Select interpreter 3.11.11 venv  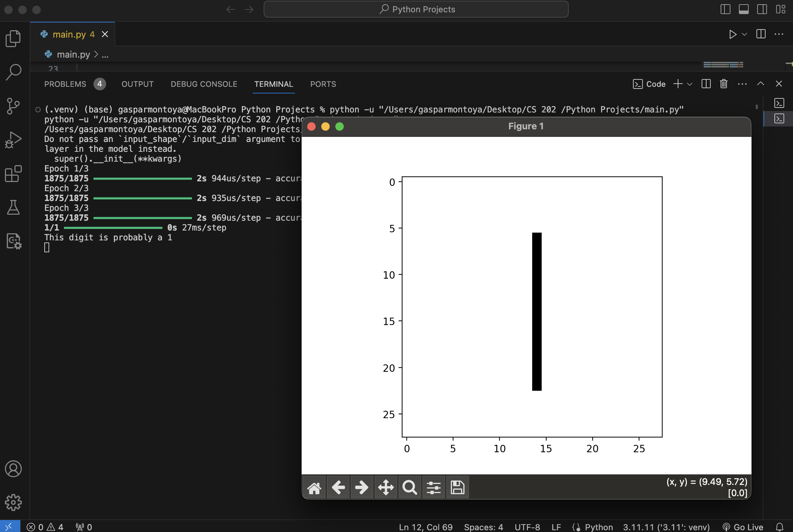coord(666,527)
